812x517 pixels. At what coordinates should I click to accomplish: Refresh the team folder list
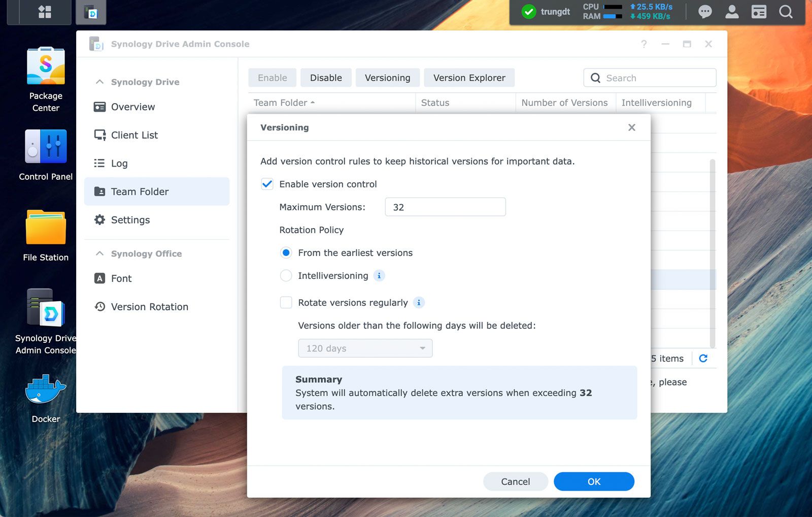tap(703, 359)
